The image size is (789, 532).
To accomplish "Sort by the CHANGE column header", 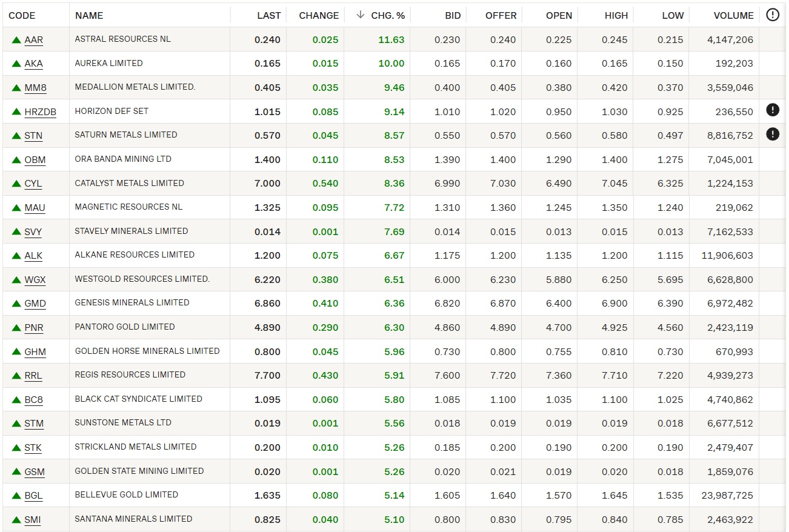I will [319, 16].
